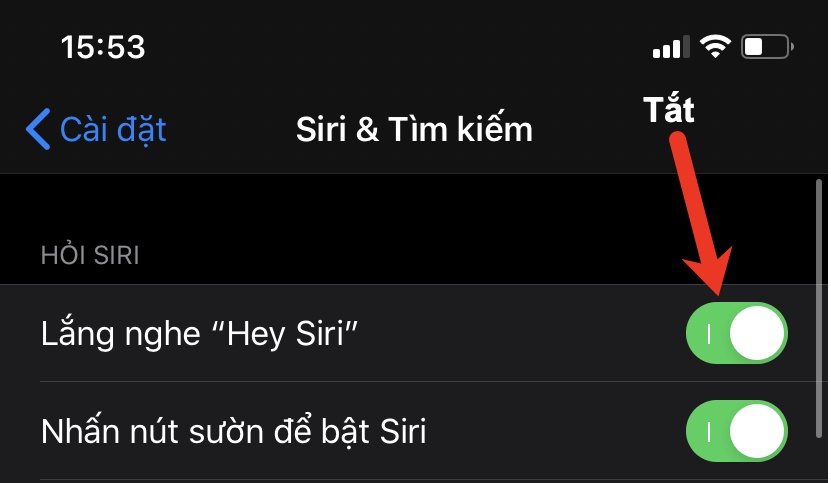This screenshot has width=831, height=483.
Task: Tap the white knob of side button switch
Action: click(759, 432)
